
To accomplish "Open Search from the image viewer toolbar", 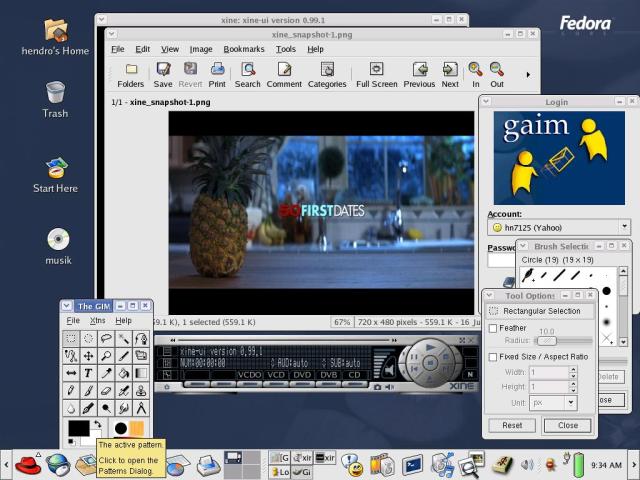I will pos(247,75).
